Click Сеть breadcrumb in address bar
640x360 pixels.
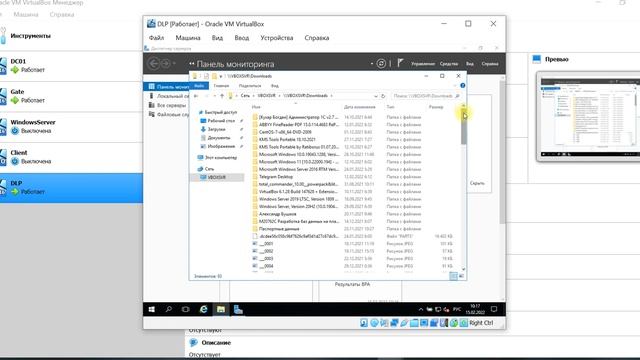245,96
